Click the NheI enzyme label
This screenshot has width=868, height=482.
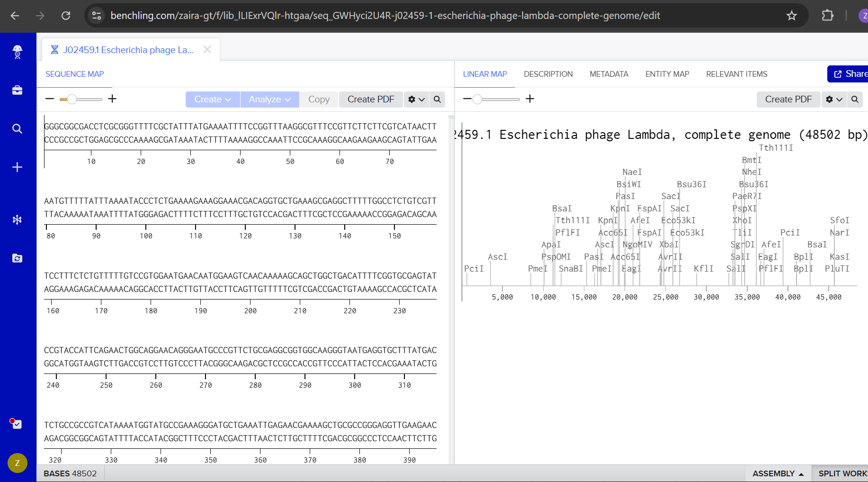[752, 172]
